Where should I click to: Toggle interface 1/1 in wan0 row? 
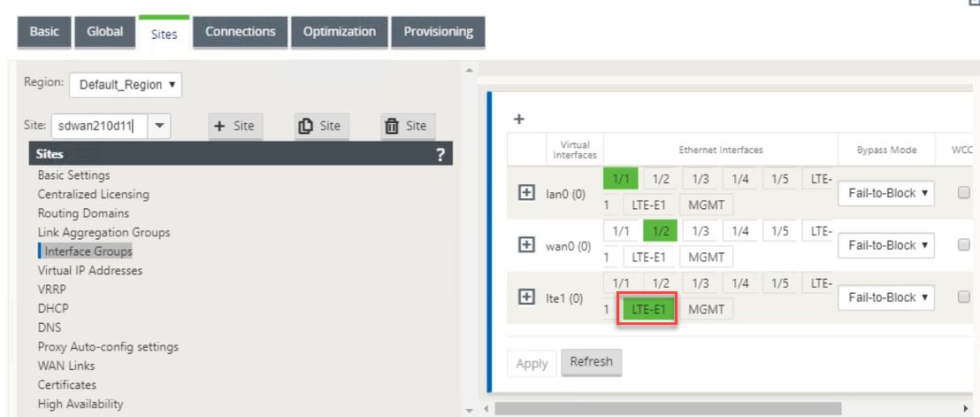tap(621, 231)
